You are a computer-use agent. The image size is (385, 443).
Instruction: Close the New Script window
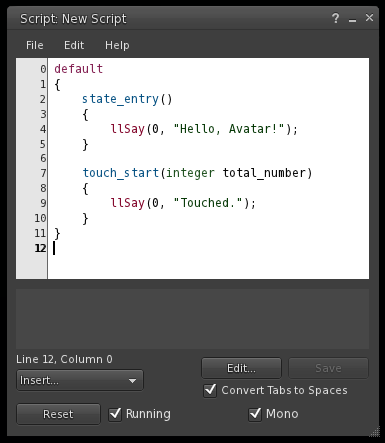pos(369,17)
